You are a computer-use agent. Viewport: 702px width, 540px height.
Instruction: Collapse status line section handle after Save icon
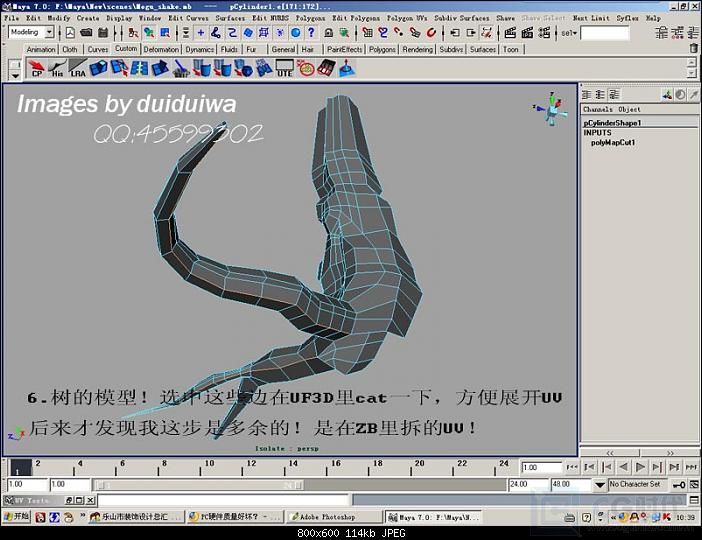[115, 33]
